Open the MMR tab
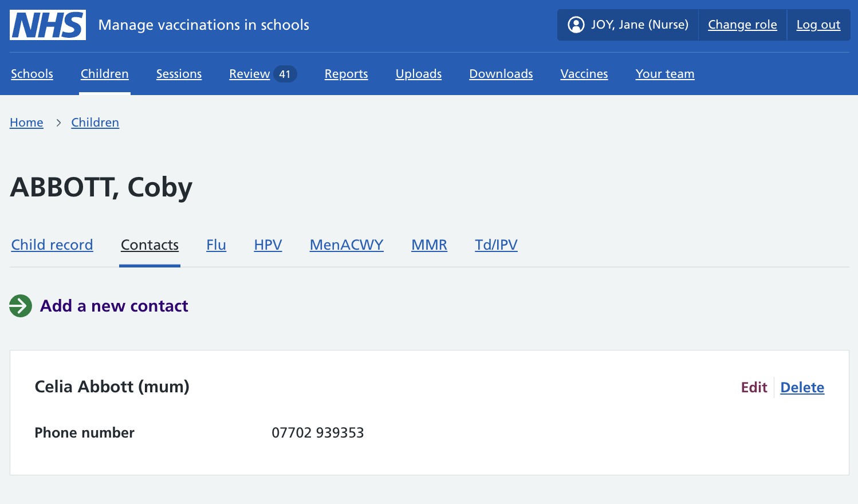Screen dimensions: 858x504 429,245
